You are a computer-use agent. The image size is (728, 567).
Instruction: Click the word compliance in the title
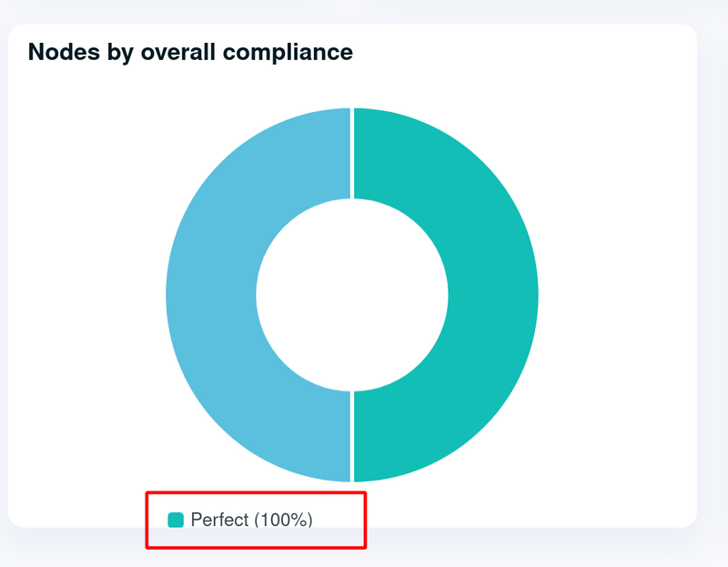[288, 53]
